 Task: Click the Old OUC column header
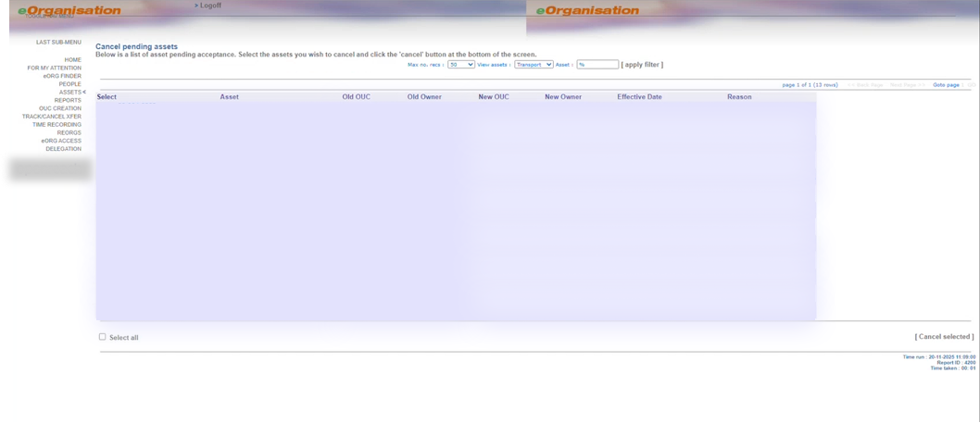(357, 97)
